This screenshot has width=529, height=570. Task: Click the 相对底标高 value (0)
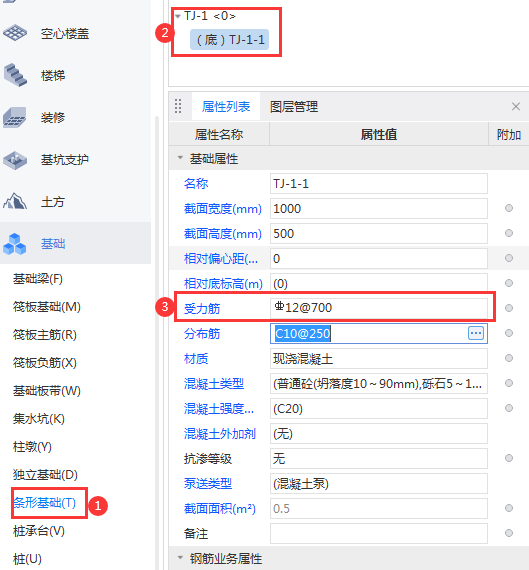point(378,284)
